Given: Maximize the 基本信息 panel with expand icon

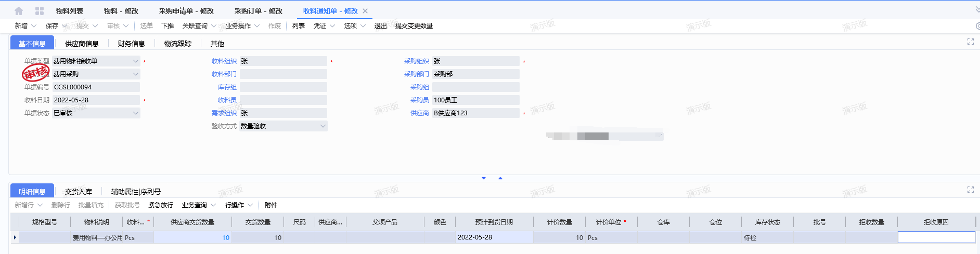Looking at the screenshot, I should tap(970, 42).
